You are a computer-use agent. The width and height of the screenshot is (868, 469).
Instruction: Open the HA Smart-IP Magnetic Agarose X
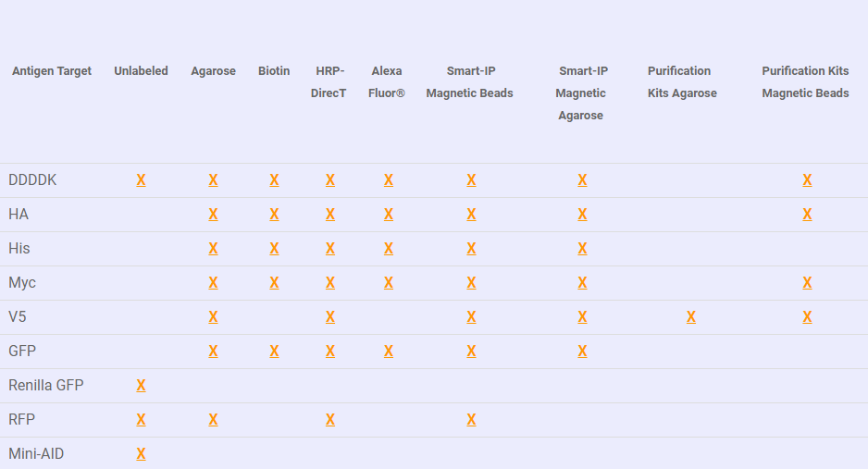click(x=582, y=215)
